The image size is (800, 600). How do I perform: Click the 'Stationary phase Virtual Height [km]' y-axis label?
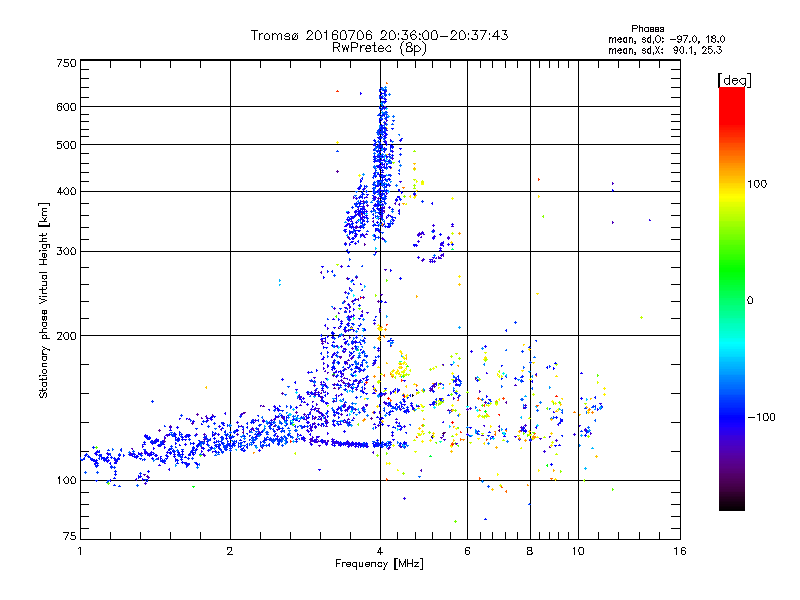[43, 300]
